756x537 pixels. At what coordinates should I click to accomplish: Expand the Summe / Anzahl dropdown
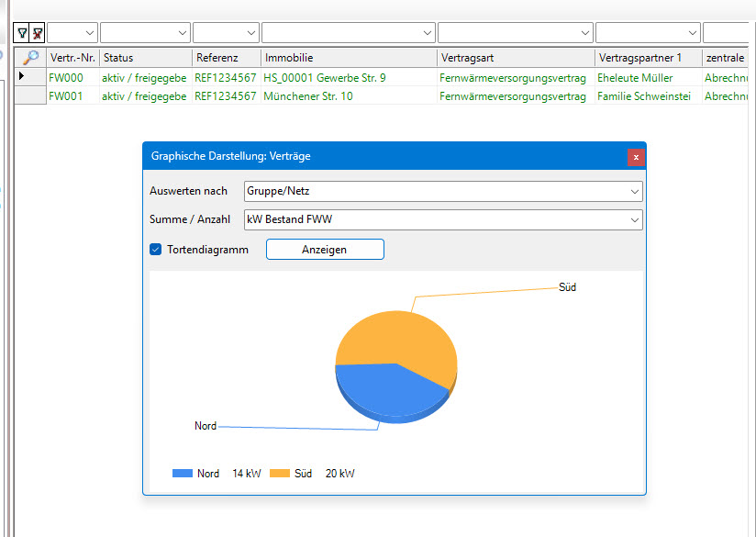coord(635,220)
